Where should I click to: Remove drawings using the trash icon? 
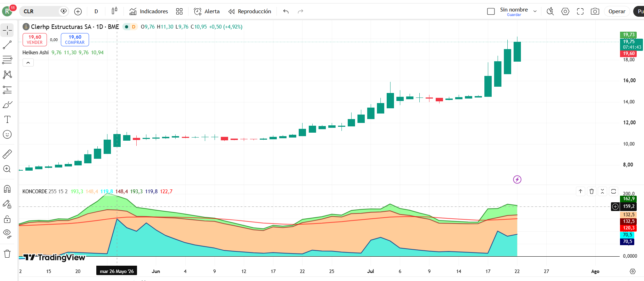tap(7, 254)
